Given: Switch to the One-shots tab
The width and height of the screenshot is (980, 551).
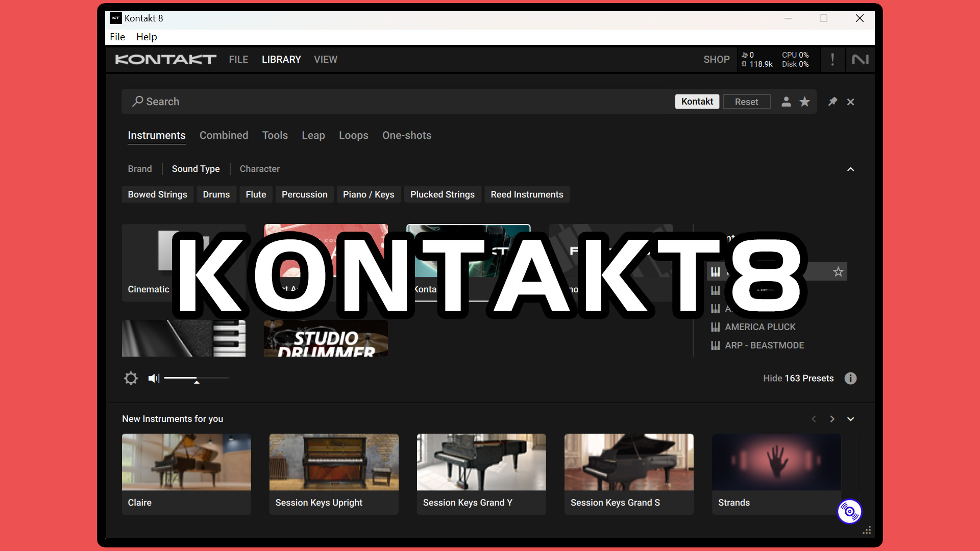Looking at the screenshot, I should 407,135.
